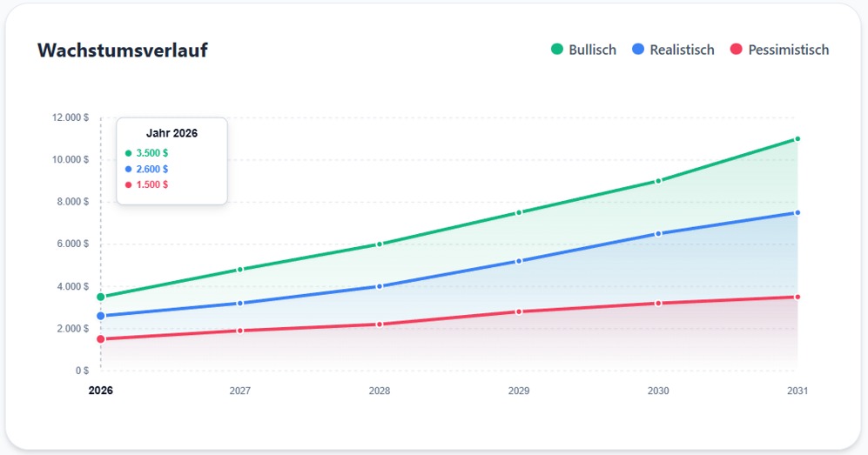The image size is (868, 455).
Task: Click the red Pessimistisch legend dot
Action: (736, 50)
